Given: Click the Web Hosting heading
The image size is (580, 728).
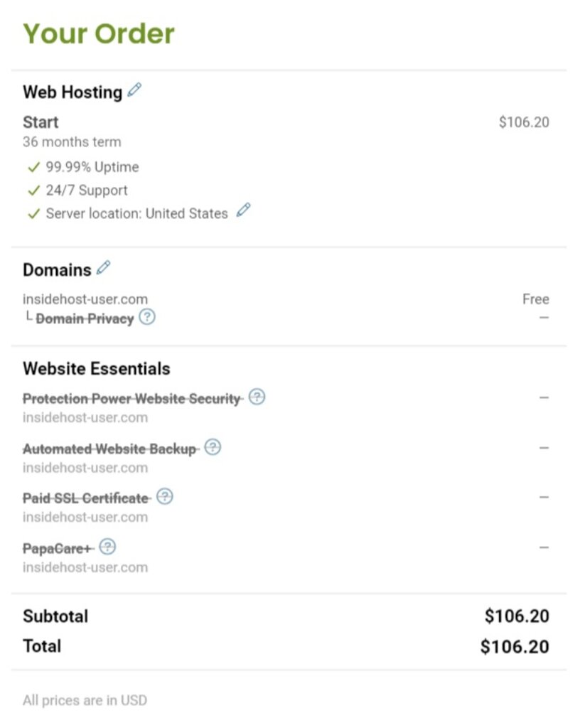Looking at the screenshot, I should coord(72,92).
